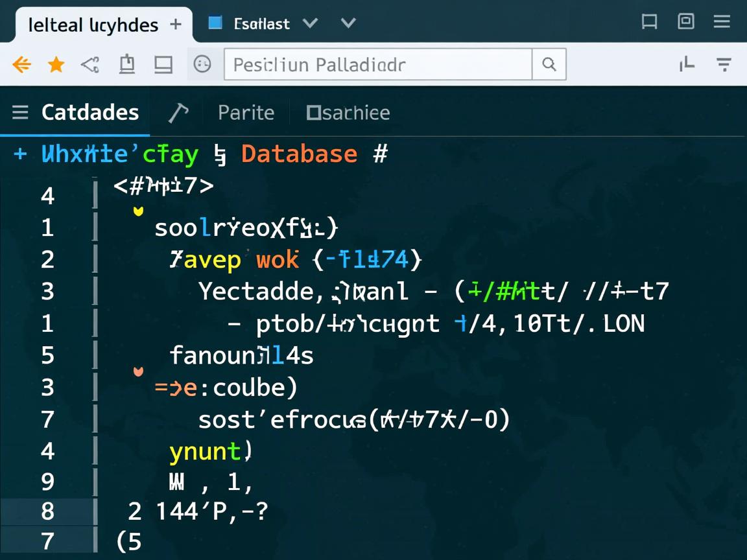
Task: Click the upload icon in the toolbar
Action: click(127, 65)
